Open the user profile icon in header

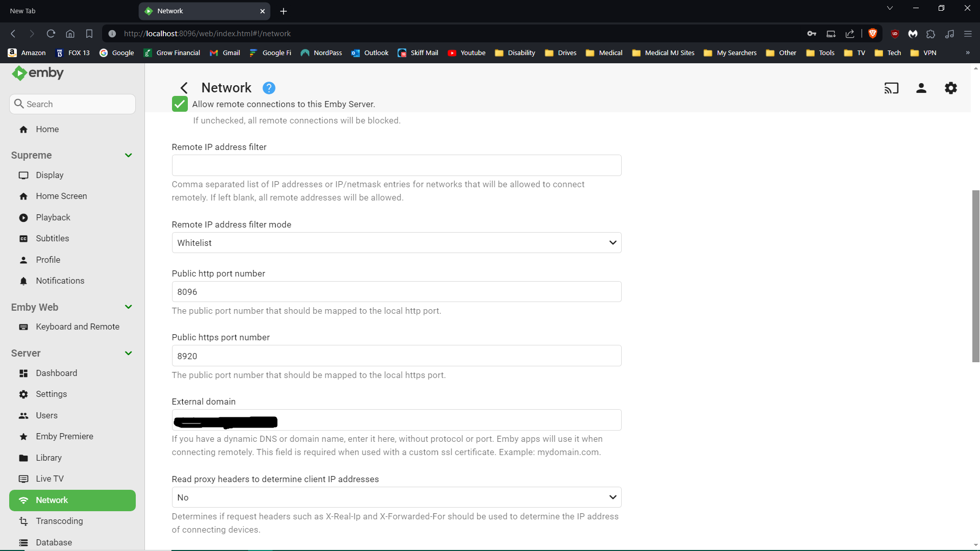(921, 88)
